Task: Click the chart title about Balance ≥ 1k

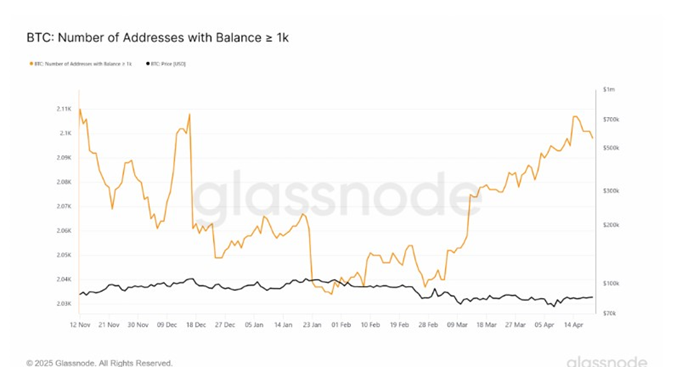Action: (158, 38)
